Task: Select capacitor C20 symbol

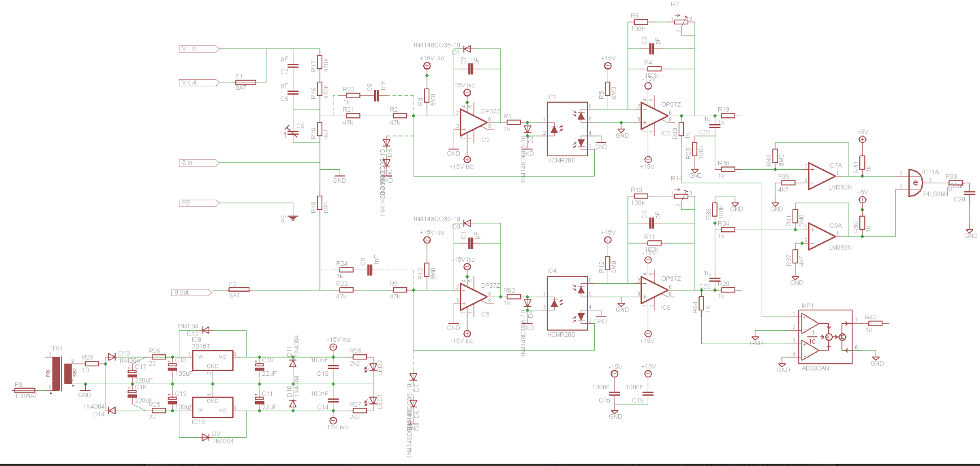Action: pos(969,193)
